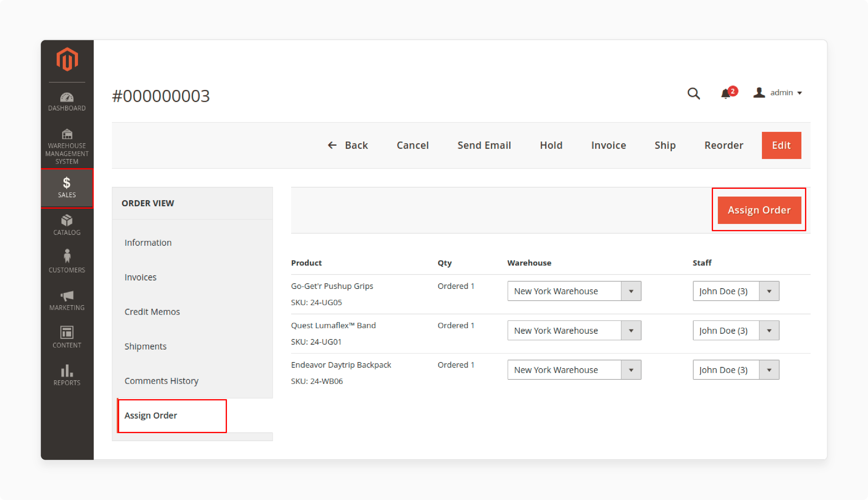Screen dimensions: 868x500
Task: Open Warehouse Management System menu
Action: (67, 147)
